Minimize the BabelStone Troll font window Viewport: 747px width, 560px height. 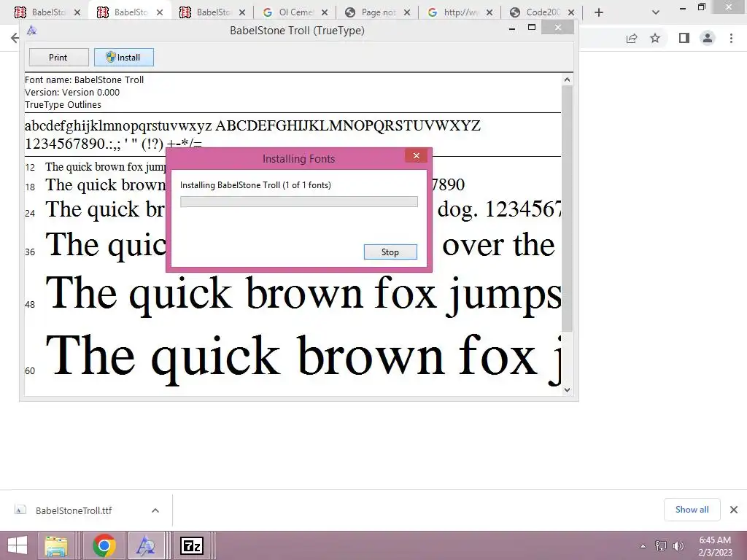click(x=512, y=28)
